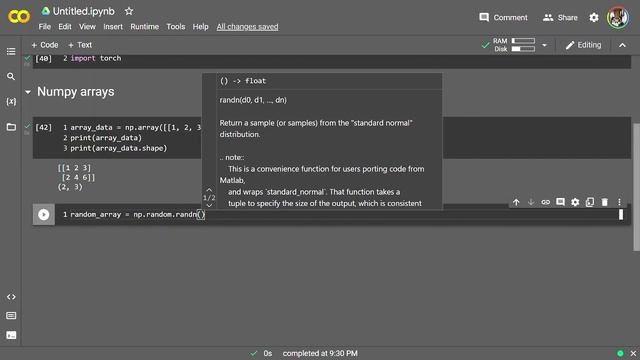Click the 'completed at 9:30 PM' status
The image size is (640, 360).
(x=320, y=353)
